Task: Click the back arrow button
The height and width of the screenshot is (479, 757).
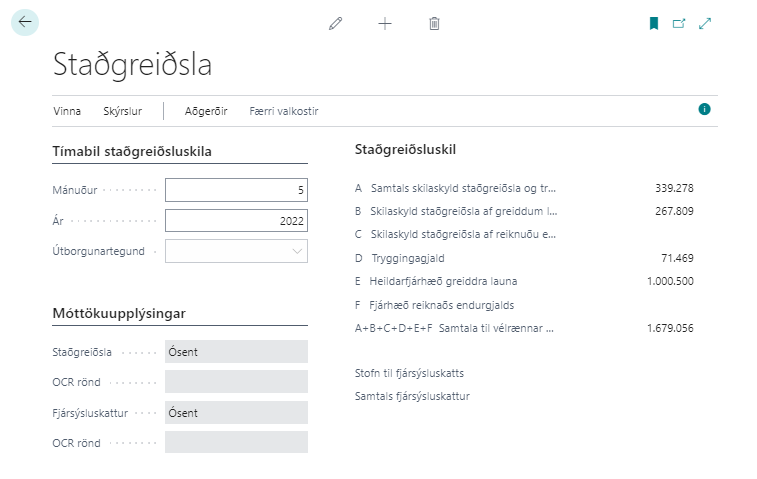Action: point(25,22)
